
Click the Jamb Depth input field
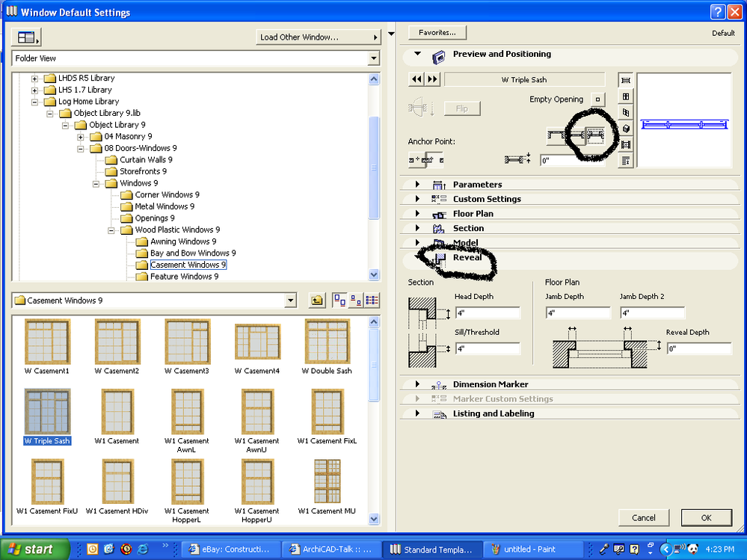(x=578, y=313)
